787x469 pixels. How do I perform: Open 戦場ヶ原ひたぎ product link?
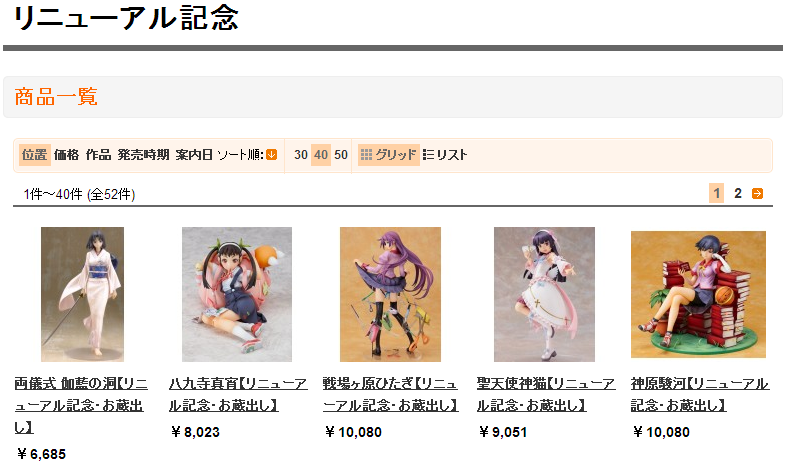tap(390, 395)
